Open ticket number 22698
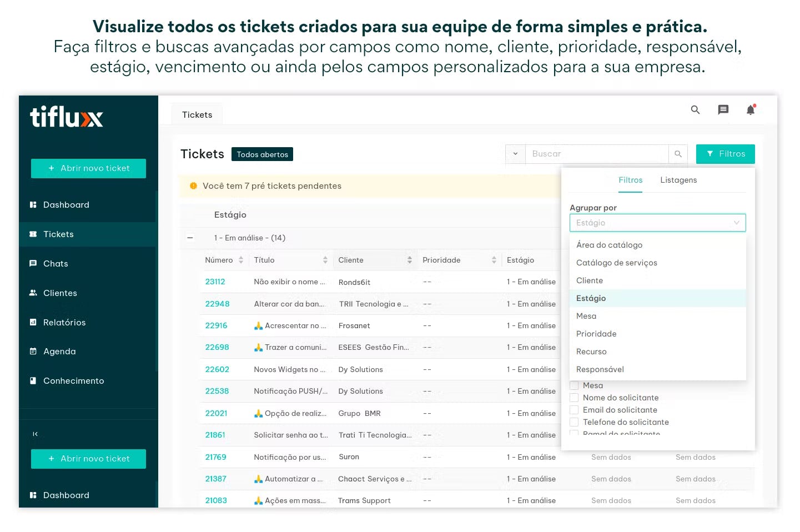 point(217,347)
